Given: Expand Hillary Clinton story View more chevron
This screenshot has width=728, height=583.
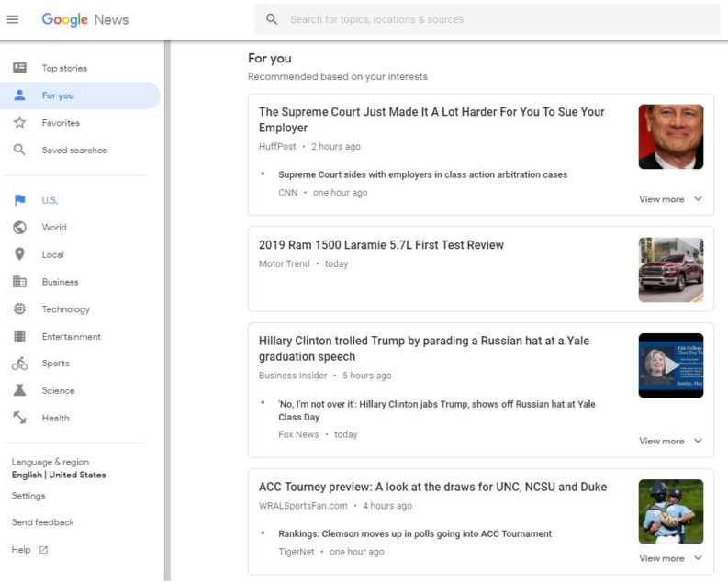Looking at the screenshot, I should pyautogui.click(x=698, y=441).
